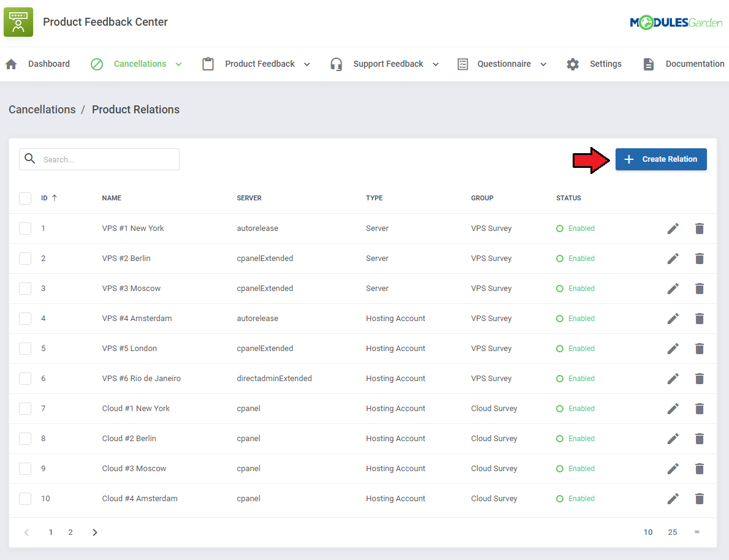729x560 pixels.
Task: Click the Product Feedback clipboard icon
Action: 208,64
